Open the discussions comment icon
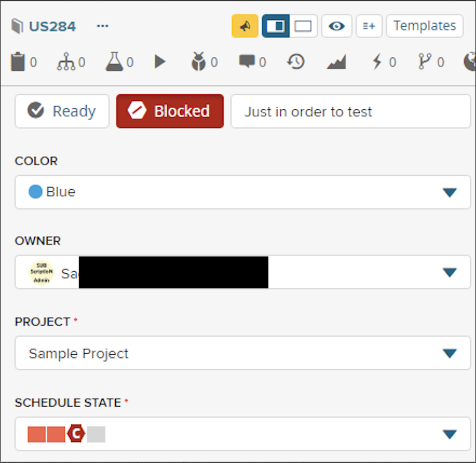Viewport: 476px width, 463px height. [247, 62]
